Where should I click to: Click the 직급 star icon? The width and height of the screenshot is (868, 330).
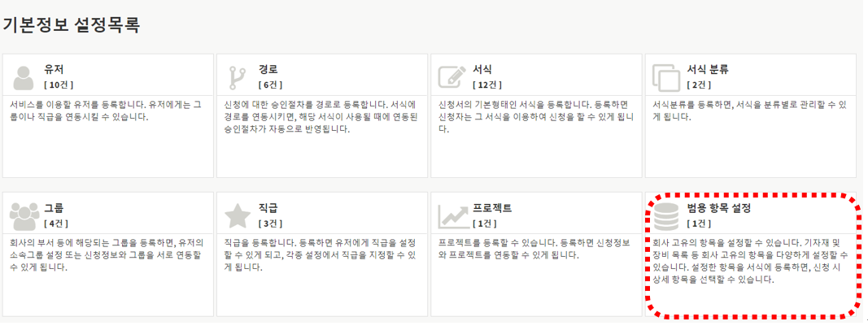coord(238,215)
